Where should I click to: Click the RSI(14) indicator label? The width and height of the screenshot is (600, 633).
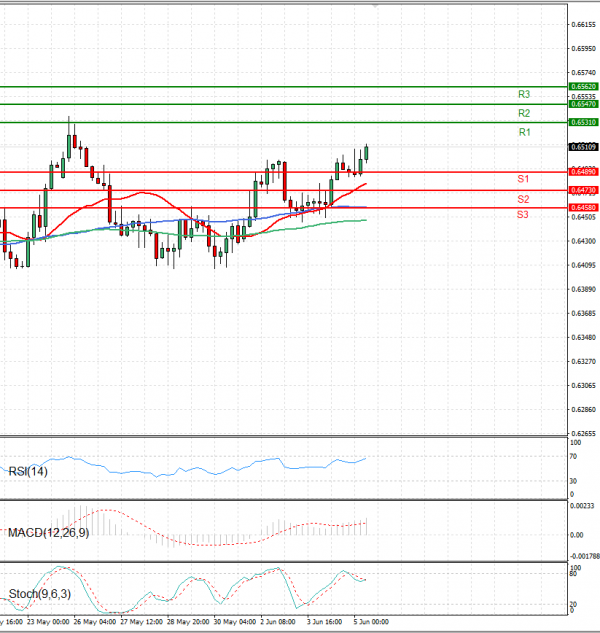(x=28, y=471)
